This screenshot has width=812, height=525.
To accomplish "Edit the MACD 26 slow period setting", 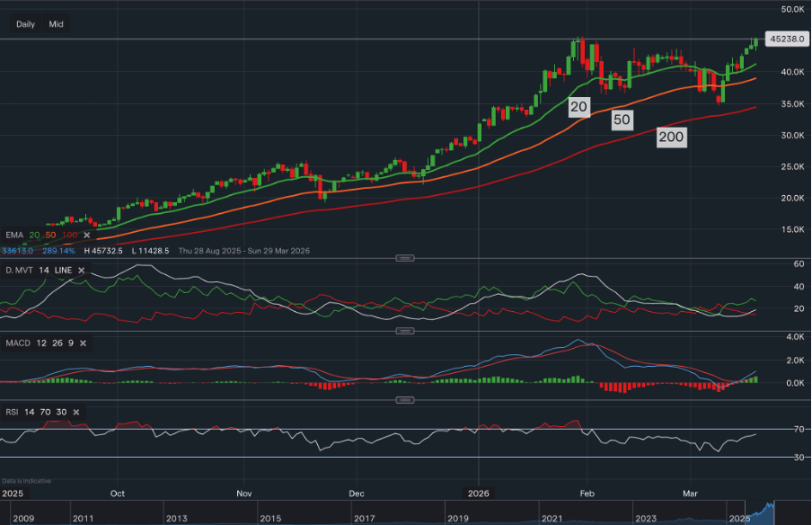I will (57, 343).
